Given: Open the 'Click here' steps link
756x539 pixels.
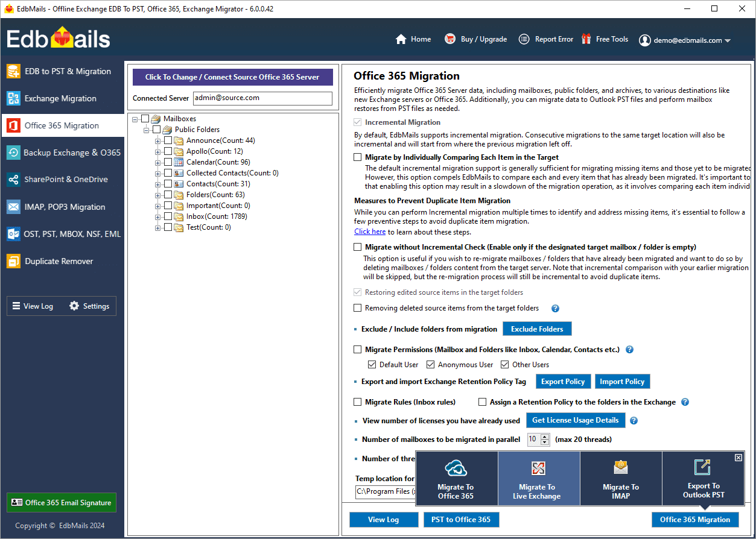Looking at the screenshot, I should [370, 232].
